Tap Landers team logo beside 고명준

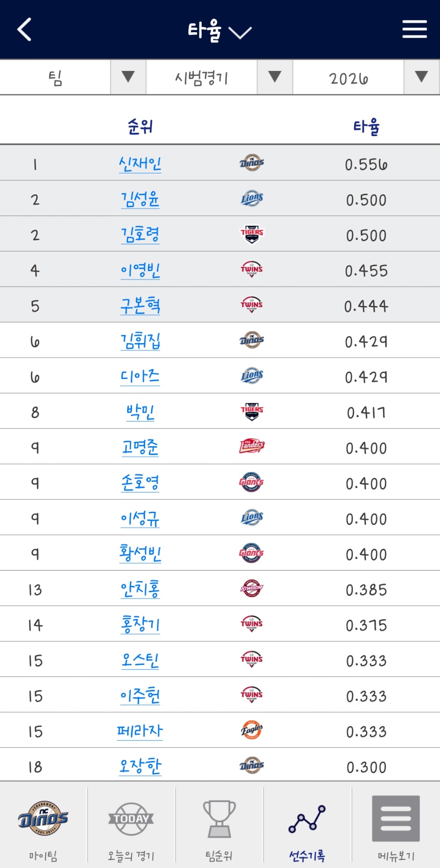252,447
